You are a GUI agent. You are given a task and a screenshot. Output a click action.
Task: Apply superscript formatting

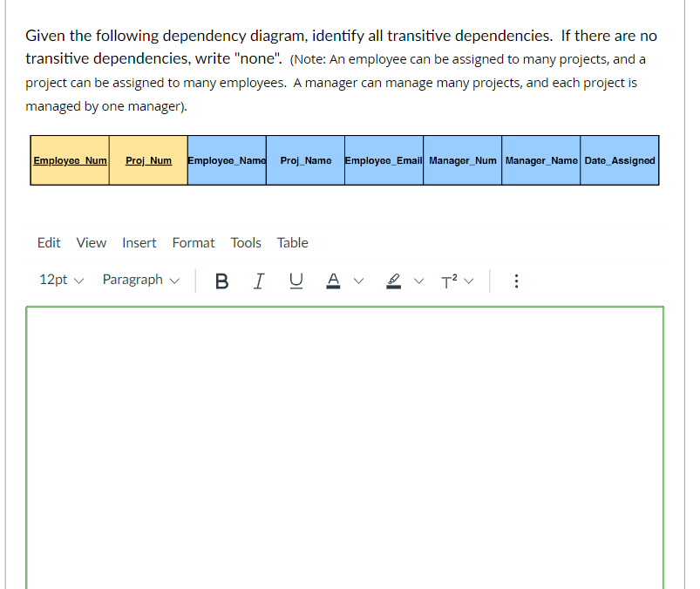[451, 281]
